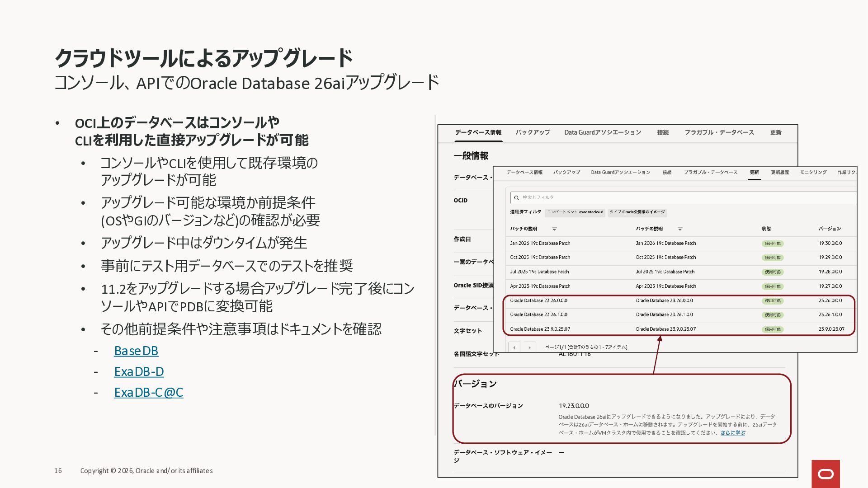Image resolution: width=868 pixels, height=488 pixels.
Task: Open the BaseDB documentation link
Action: tap(136, 351)
